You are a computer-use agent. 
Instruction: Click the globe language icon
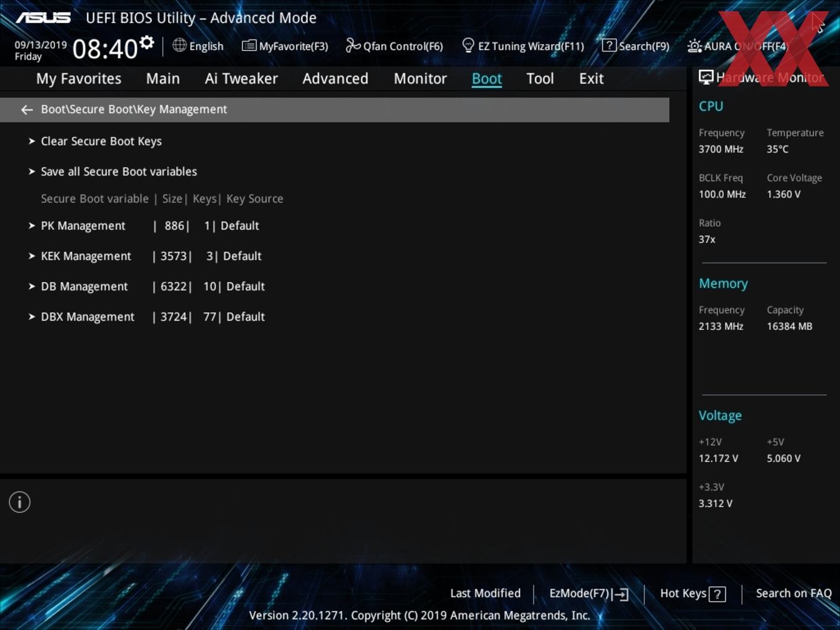(x=179, y=45)
